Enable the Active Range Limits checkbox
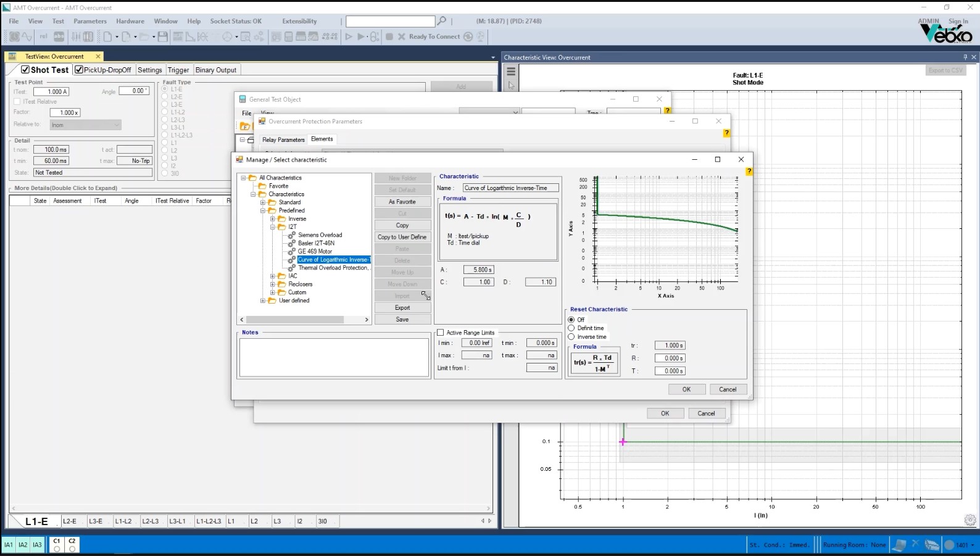Screen dimensions: 980x556 tap(441, 333)
